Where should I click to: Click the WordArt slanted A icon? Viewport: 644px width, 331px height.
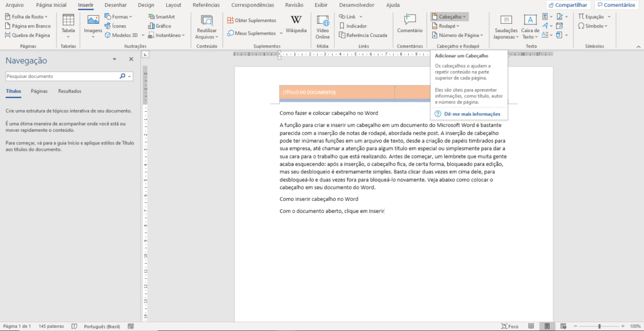tap(545, 26)
